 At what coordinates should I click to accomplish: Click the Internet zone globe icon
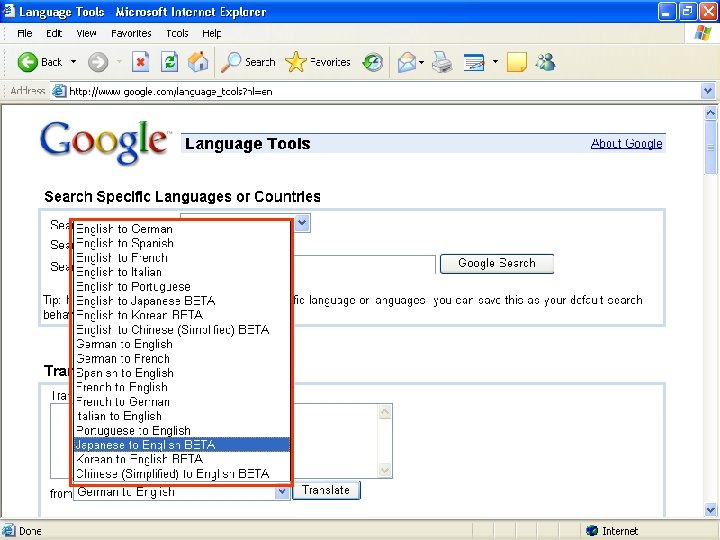click(x=592, y=531)
